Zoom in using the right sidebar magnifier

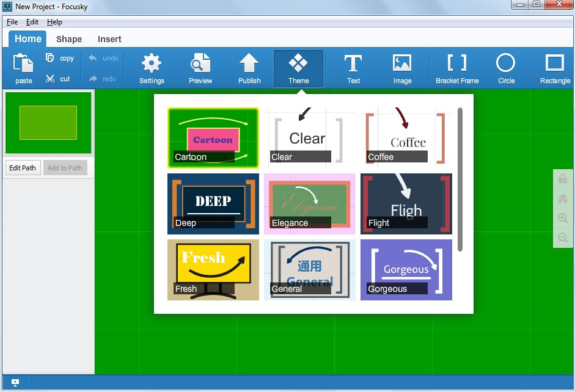pos(562,218)
